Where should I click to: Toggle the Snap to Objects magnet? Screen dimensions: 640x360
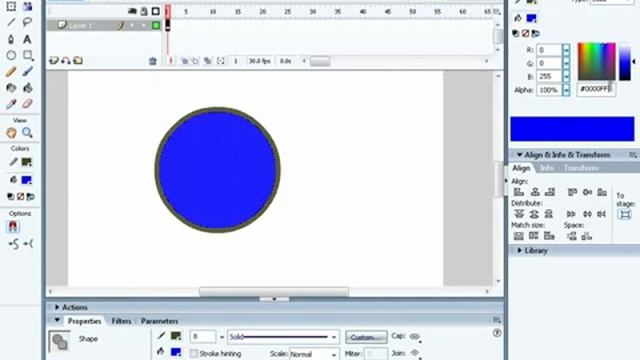(13, 227)
